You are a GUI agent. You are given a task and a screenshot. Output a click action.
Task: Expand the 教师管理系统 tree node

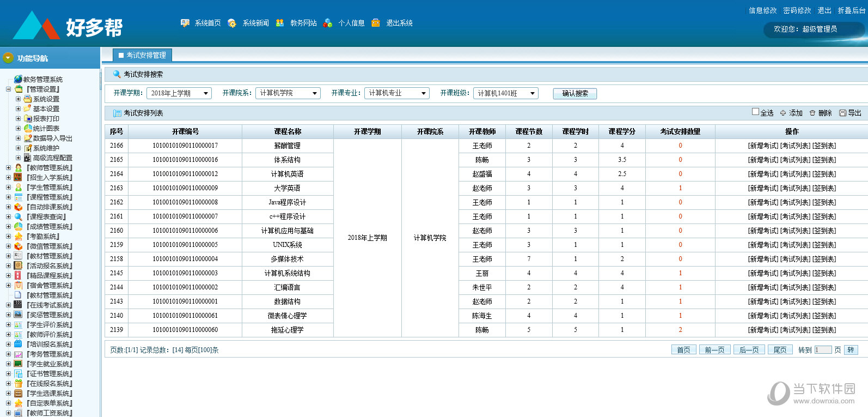coord(8,168)
